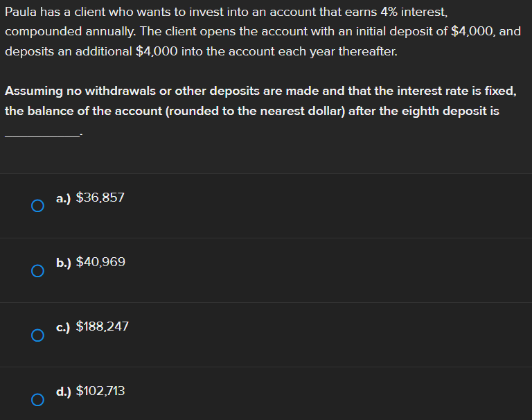Select the radio button for $36,857

(37, 206)
